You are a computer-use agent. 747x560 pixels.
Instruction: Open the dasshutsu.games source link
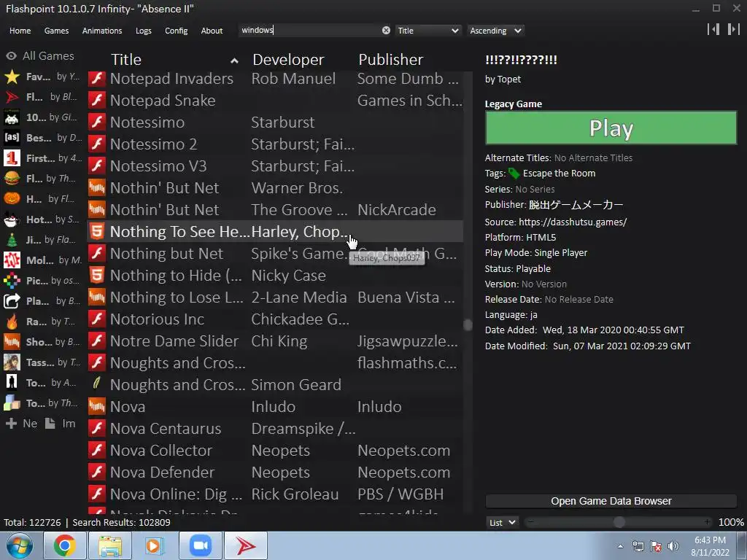pos(573,222)
